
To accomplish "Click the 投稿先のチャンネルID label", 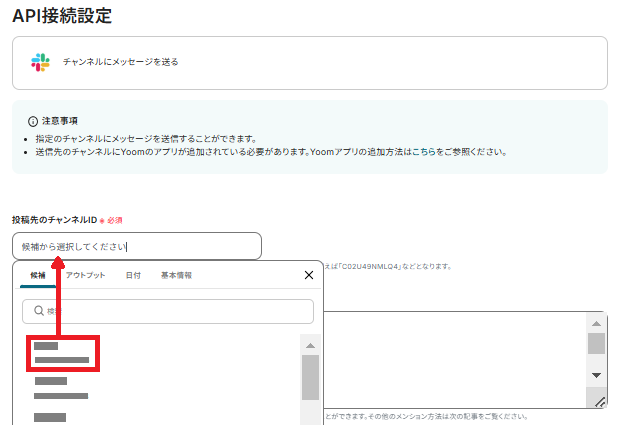I will click(55, 220).
